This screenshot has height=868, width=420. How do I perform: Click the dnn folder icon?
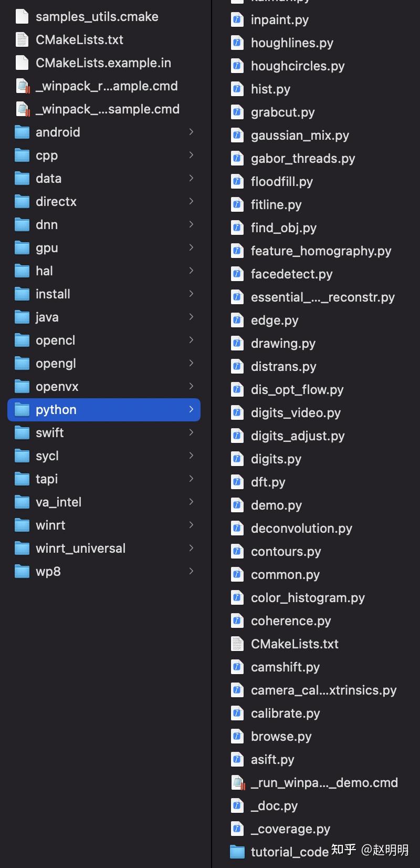[x=22, y=225]
